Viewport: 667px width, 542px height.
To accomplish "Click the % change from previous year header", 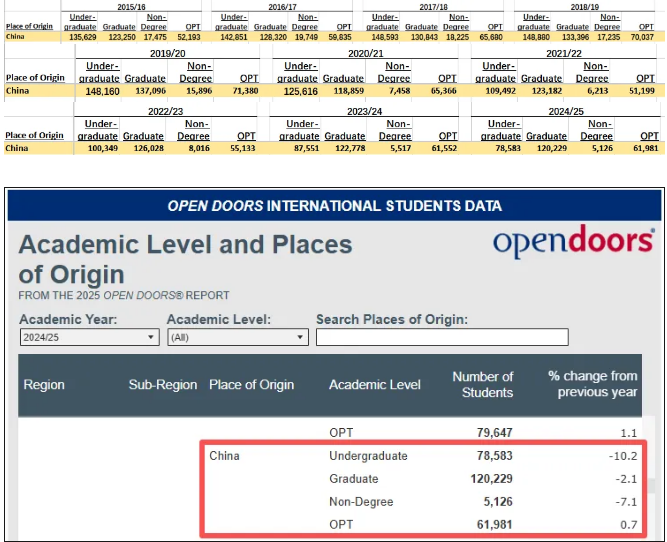I will (592, 384).
